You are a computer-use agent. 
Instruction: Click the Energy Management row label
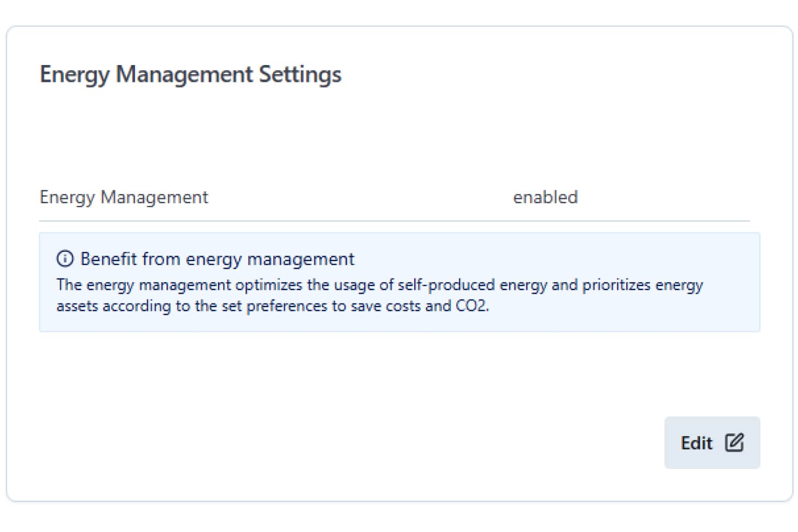pos(124,198)
